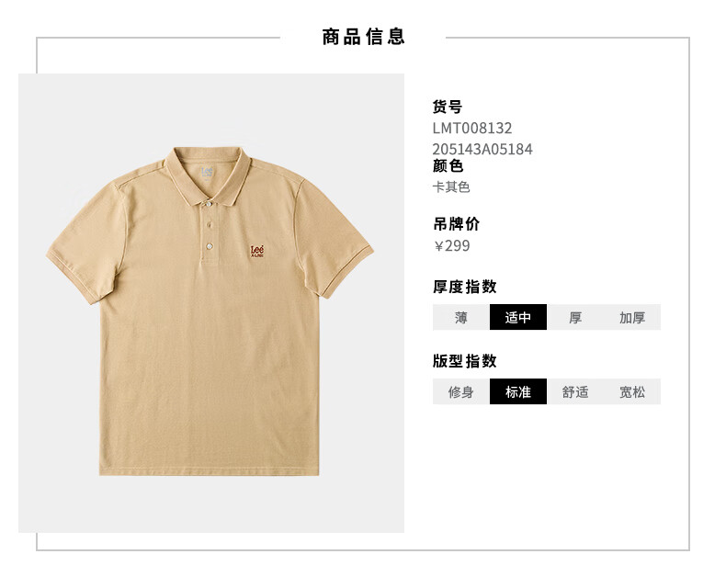Click the ¥299 tag price
This screenshot has height=588, width=726.
452,245
